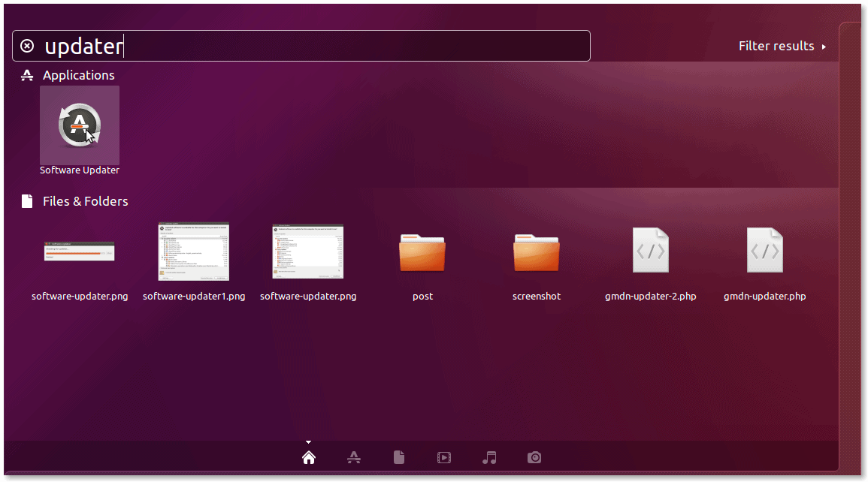Open the Home lens icon
This screenshot has width=868, height=482.
click(309, 458)
